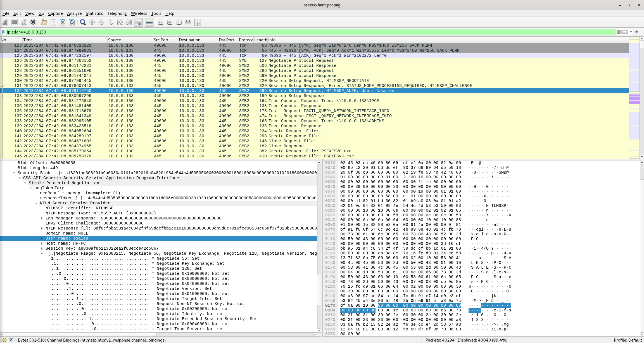Add a display filter button
Screen dimensions: 644x343
pyautogui.click(x=637, y=32)
